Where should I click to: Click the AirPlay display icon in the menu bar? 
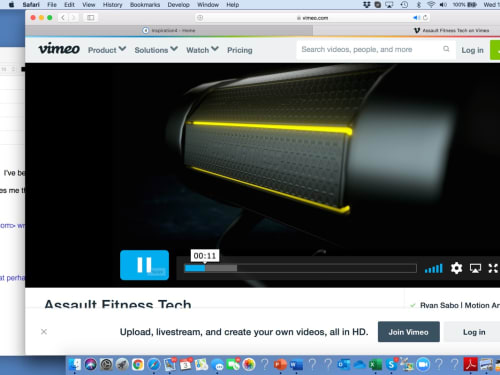pos(389,5)
